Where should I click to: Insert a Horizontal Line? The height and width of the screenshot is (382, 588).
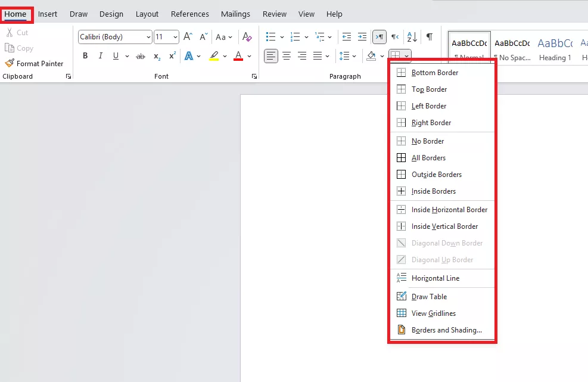pos(443,278)
